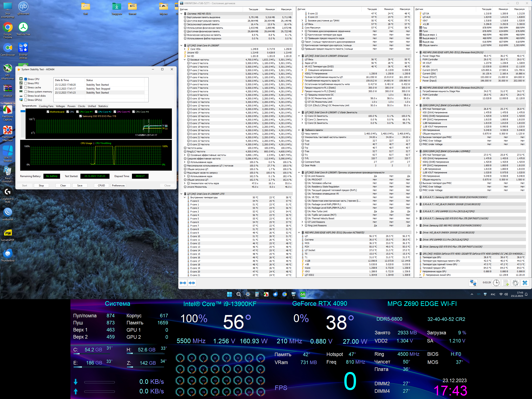
Task: Click HWiNFO settings gear icon
Action: point(515,283)
